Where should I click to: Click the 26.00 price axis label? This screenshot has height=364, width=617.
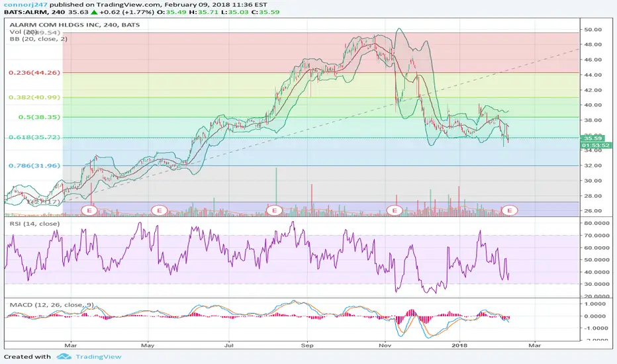pyautogui.click(x=593, y=211)
